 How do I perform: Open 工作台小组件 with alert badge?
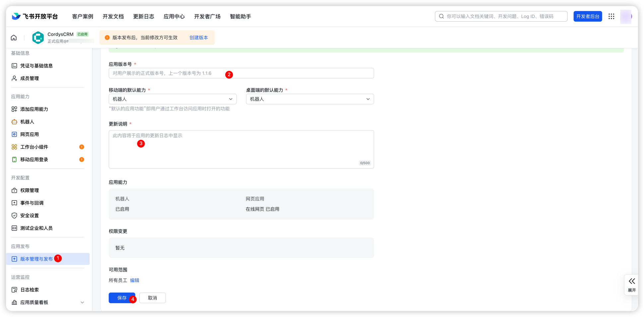(x=34, y=147)
